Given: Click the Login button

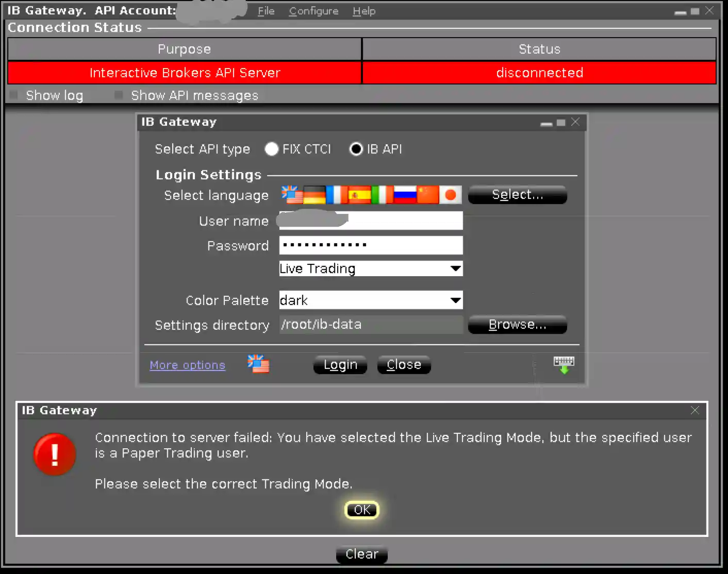Looking at the screenshot, I should 340,365.
